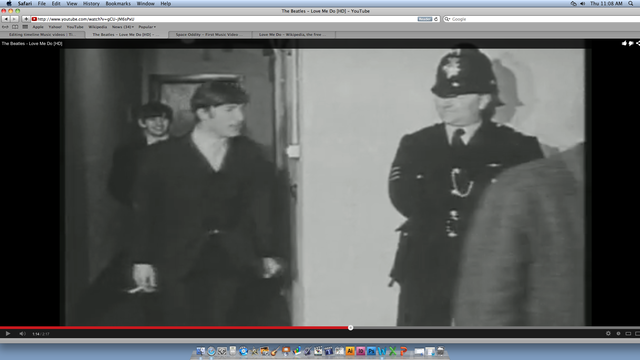The image size is (640, 360).
Task: Open the Window menu
Action: pos(145,4)
